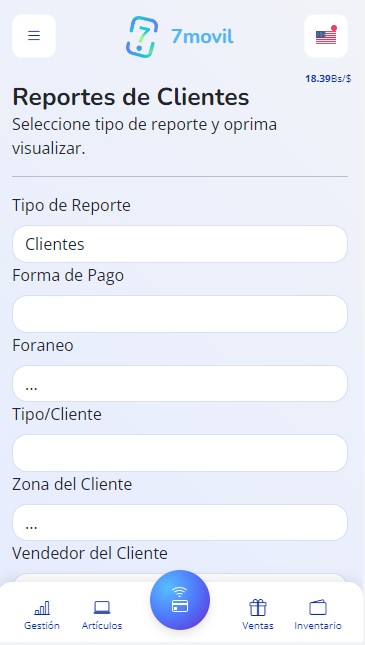
Task: Open the Artículos laptop icon
Action: click(102, 608)
